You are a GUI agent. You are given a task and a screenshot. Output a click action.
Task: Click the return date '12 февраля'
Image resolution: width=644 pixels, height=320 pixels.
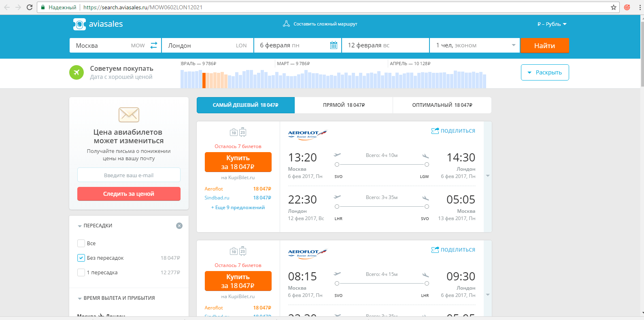coord(385,45)
